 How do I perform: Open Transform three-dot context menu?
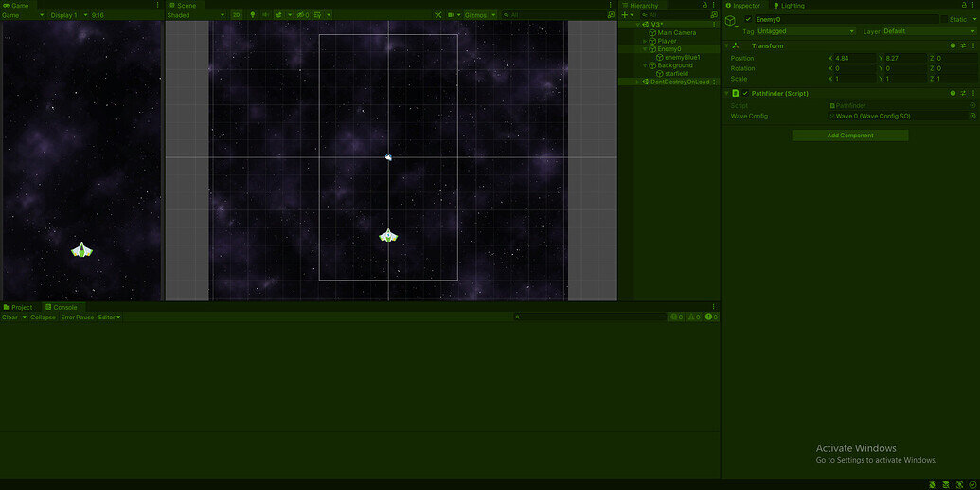(973, 45)
